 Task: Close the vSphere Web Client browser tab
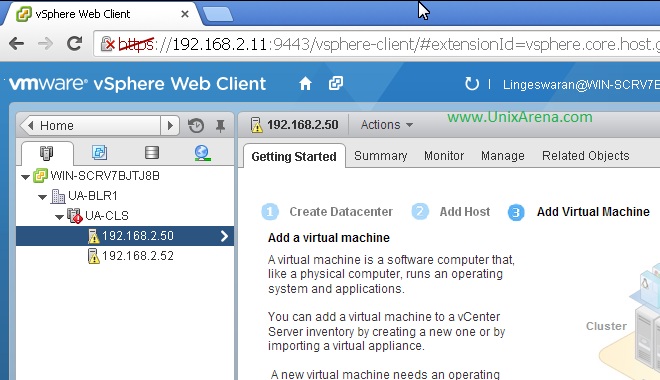pos(184,14)
